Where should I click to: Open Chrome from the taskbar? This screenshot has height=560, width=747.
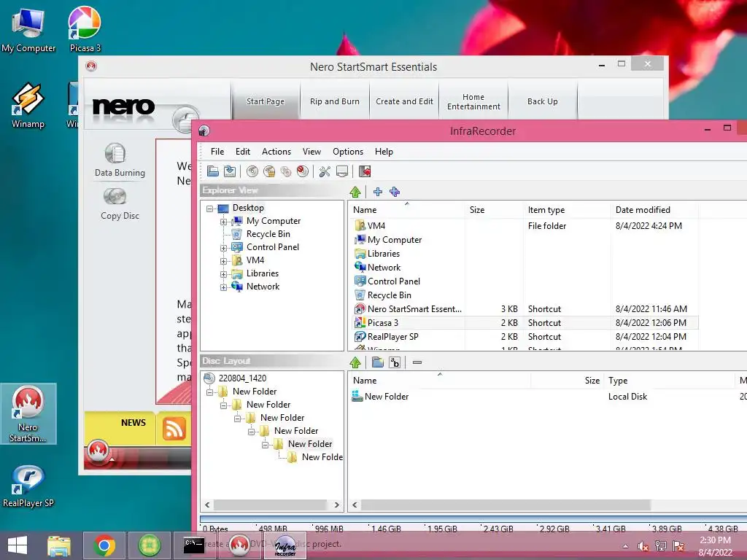[x=104, y=545]
